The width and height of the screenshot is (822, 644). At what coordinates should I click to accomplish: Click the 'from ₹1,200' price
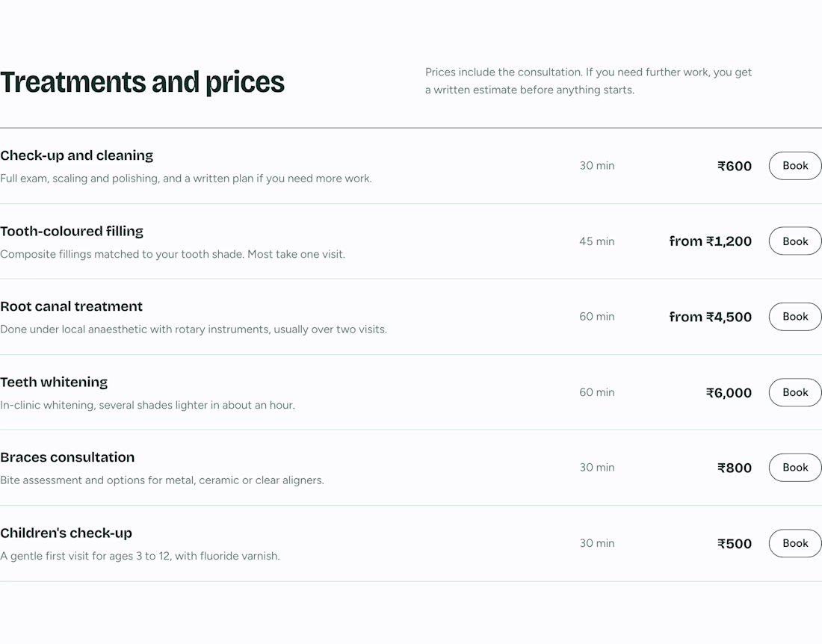(711, 241)
